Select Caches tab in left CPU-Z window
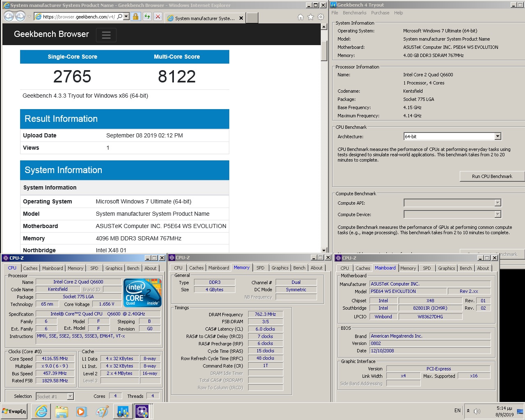Viewport: 525px width, 420px height. click(30, 268)
